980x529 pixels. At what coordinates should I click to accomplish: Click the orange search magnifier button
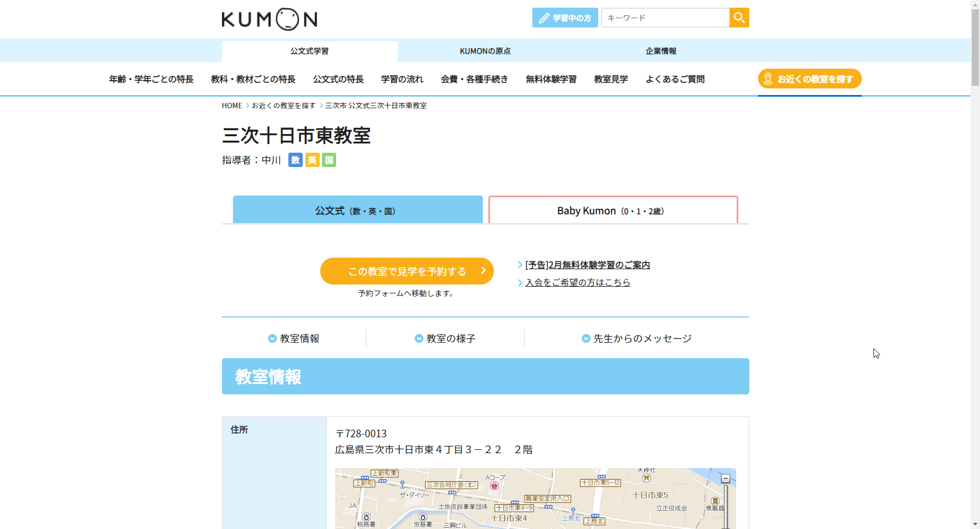[739, 18]
